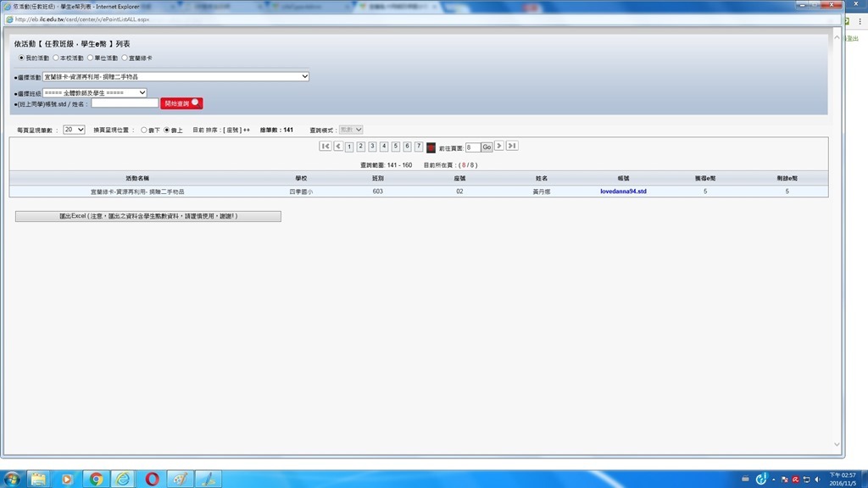
Task: Open results page 3
Action: tap(373, 147)
